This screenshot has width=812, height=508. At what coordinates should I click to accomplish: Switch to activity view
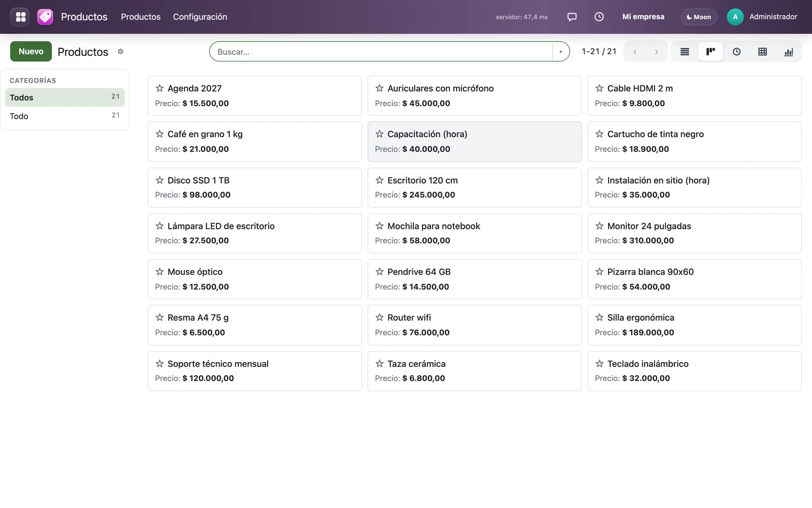point(737,52)
